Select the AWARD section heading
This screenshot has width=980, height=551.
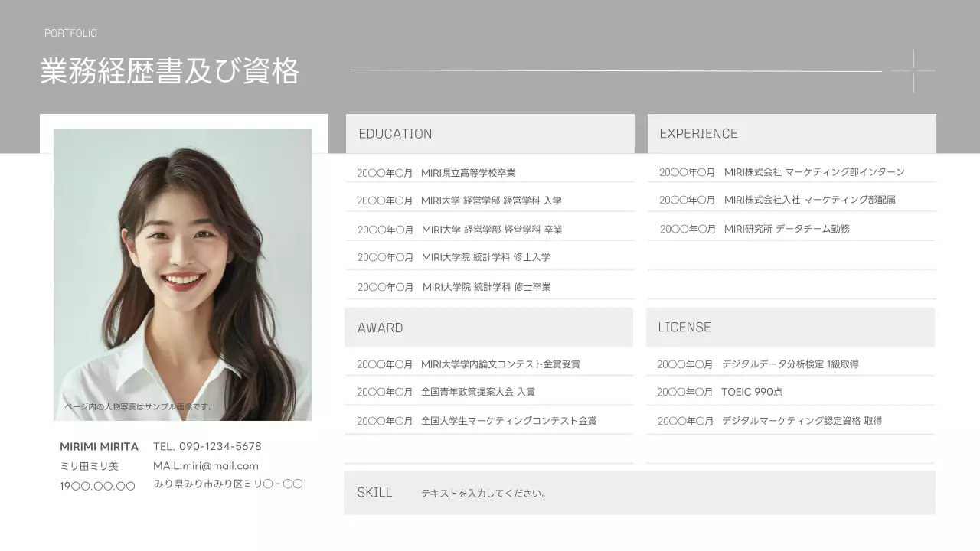(381, 328)
